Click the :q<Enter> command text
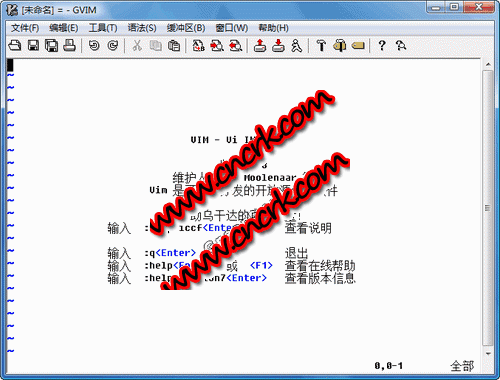This screenshot has width=500, height=380. [x=170, y=253]
